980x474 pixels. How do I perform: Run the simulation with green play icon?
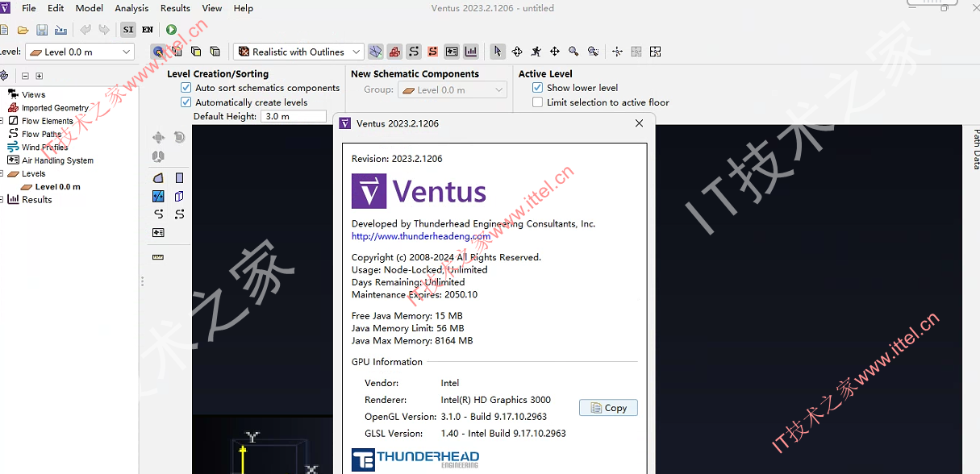click(171, 30)
